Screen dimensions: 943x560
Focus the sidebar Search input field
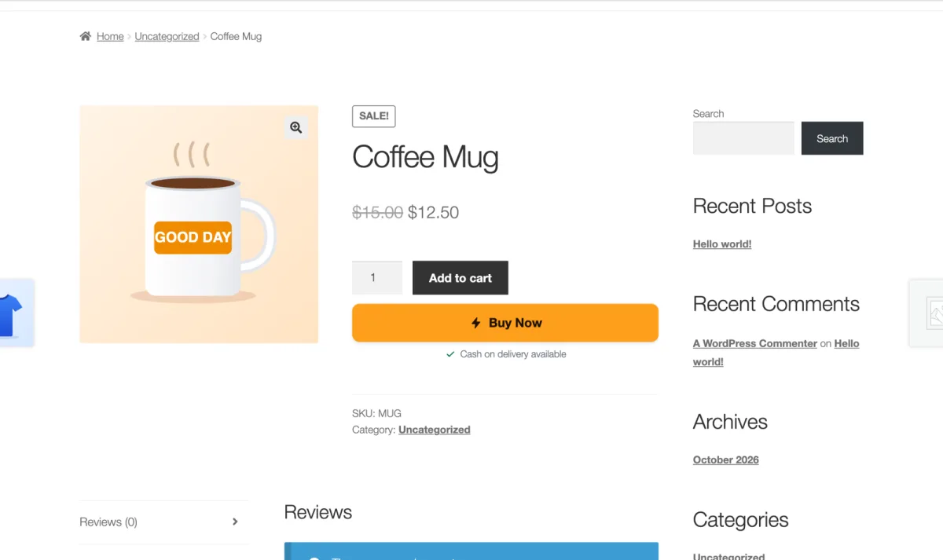(743, 138)
